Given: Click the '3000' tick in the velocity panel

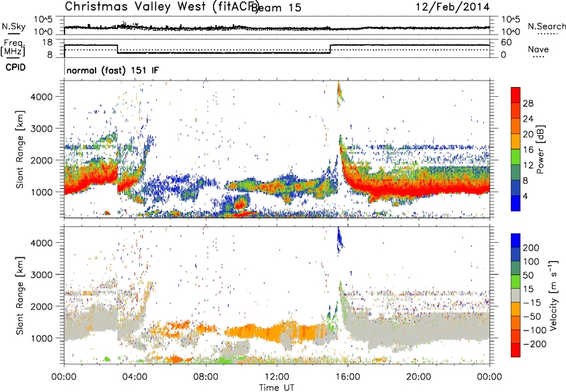Looking at the screenshot, I should click(42, 275).
